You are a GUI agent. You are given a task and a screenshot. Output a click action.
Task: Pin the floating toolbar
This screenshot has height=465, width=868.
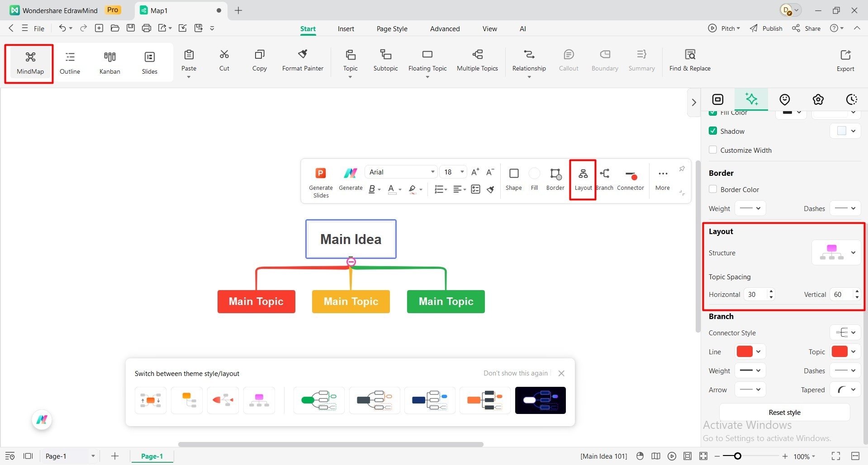click(682, 169)
